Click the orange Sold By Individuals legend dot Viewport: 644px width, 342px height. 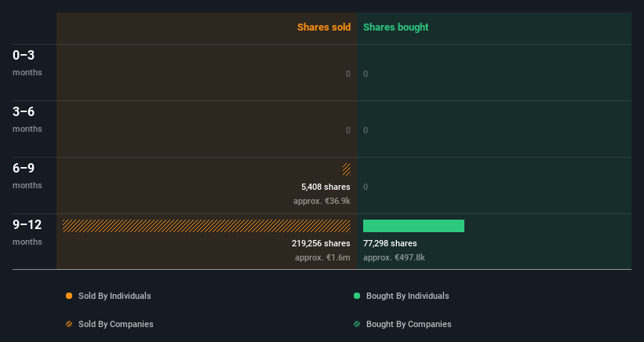(69, 296)
